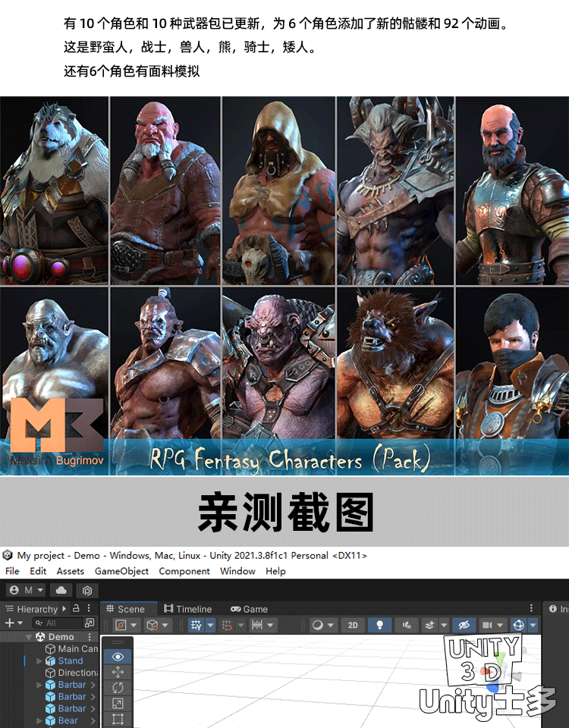The image size is (569, 728).
Task: Open the create object dropdown arrow
Action: 20,623
